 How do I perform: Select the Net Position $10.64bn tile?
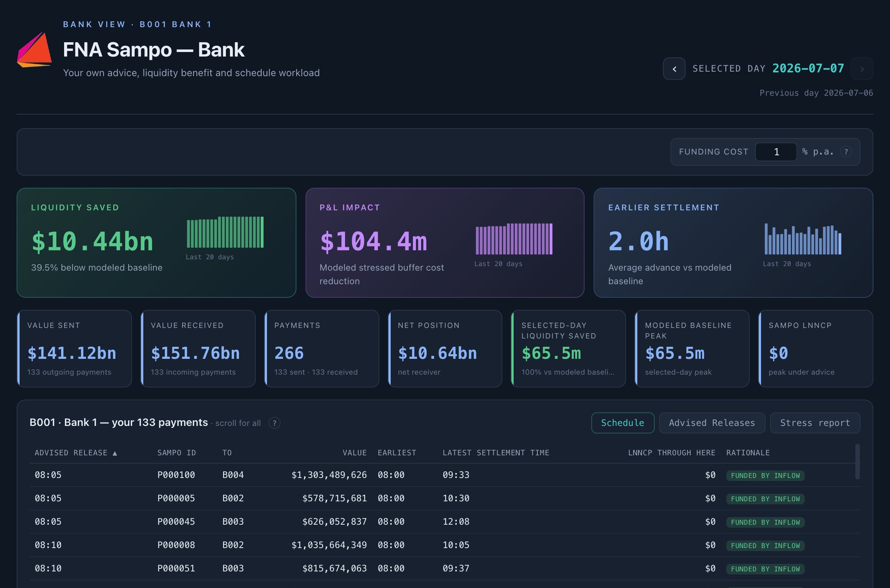coord(445,349)
